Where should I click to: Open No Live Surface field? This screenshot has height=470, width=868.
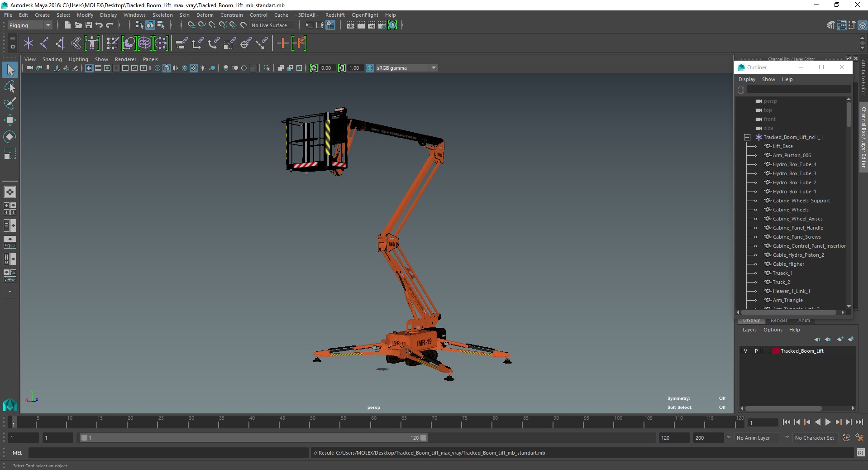tap(271, 25)
